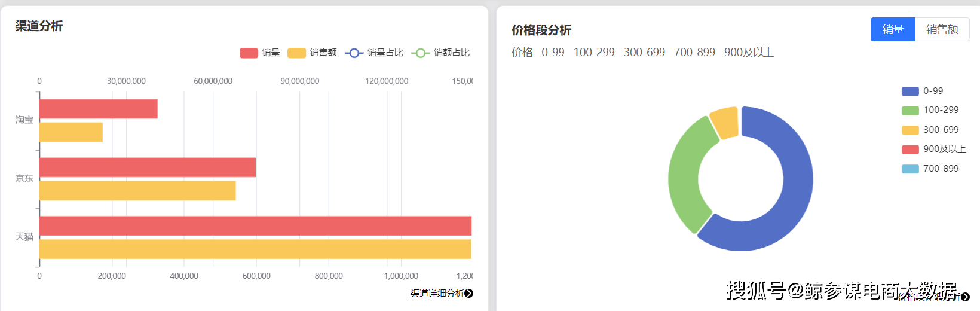Screen dimensions: 980x311
Task: Toggle the 销额占比 line legend
Action: coord(440,53)
